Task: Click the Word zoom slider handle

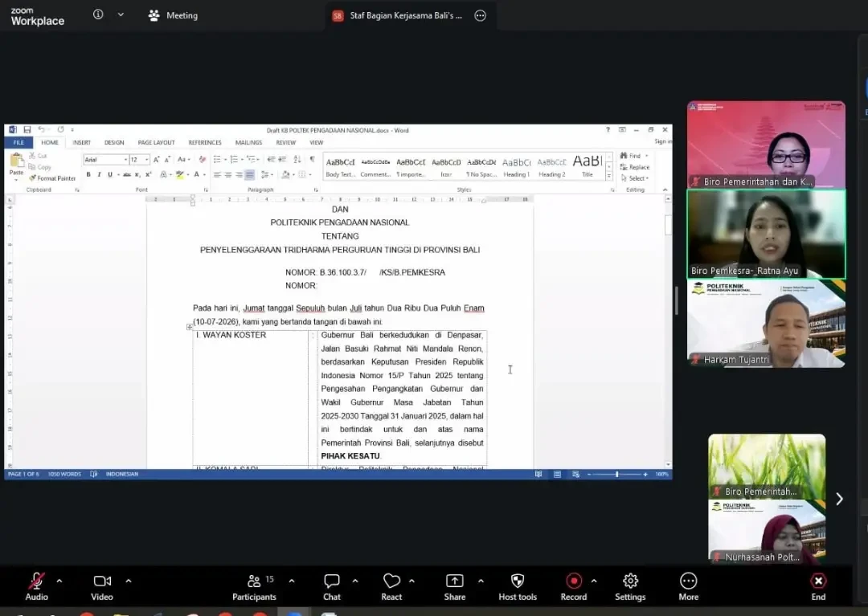Action: [x=616, y=474]
